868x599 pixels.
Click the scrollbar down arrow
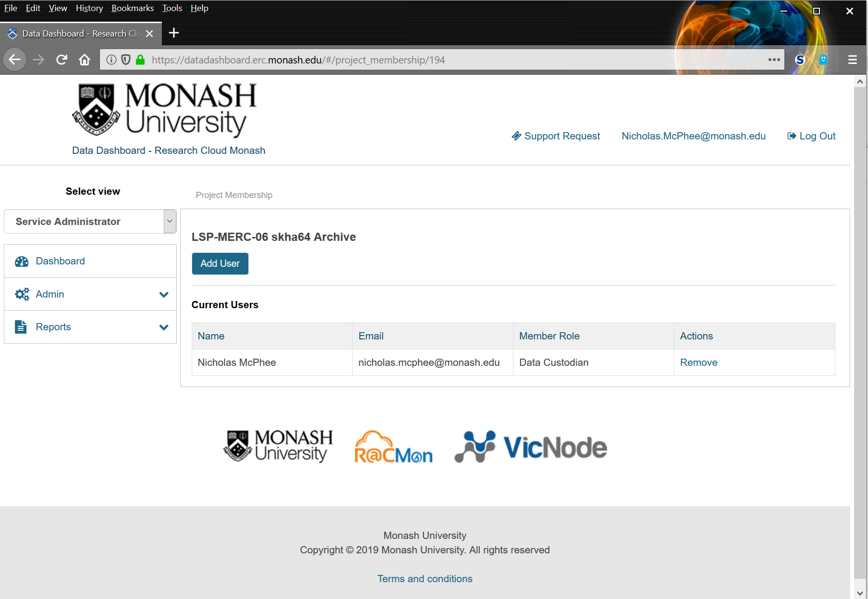pos(860,593)
